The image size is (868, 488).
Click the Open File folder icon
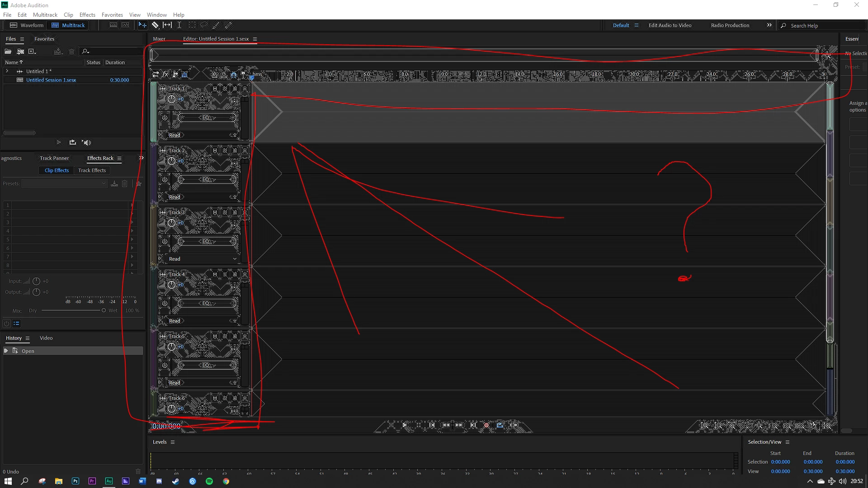(8, 52)
